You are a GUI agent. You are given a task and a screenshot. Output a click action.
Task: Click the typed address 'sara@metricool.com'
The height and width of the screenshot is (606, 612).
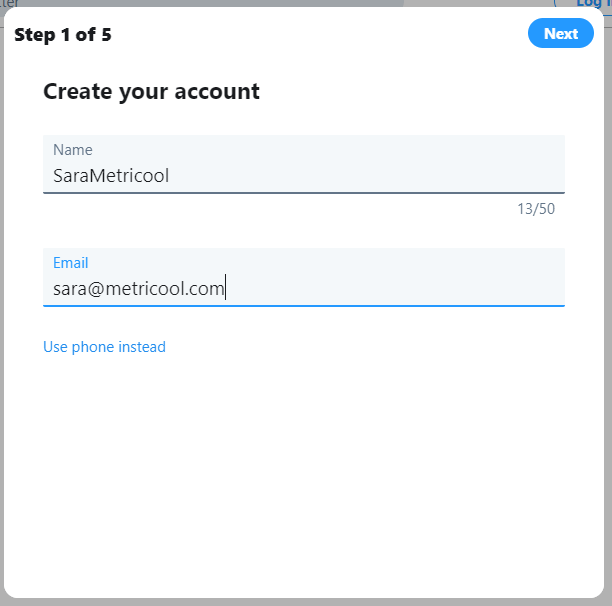pos(138,289)
